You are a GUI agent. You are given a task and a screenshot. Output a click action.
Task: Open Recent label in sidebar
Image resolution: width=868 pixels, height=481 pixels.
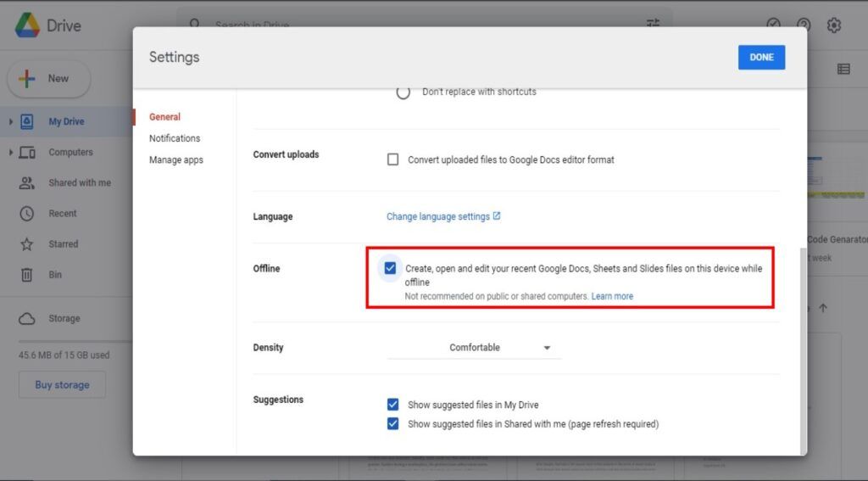point(63,213)
